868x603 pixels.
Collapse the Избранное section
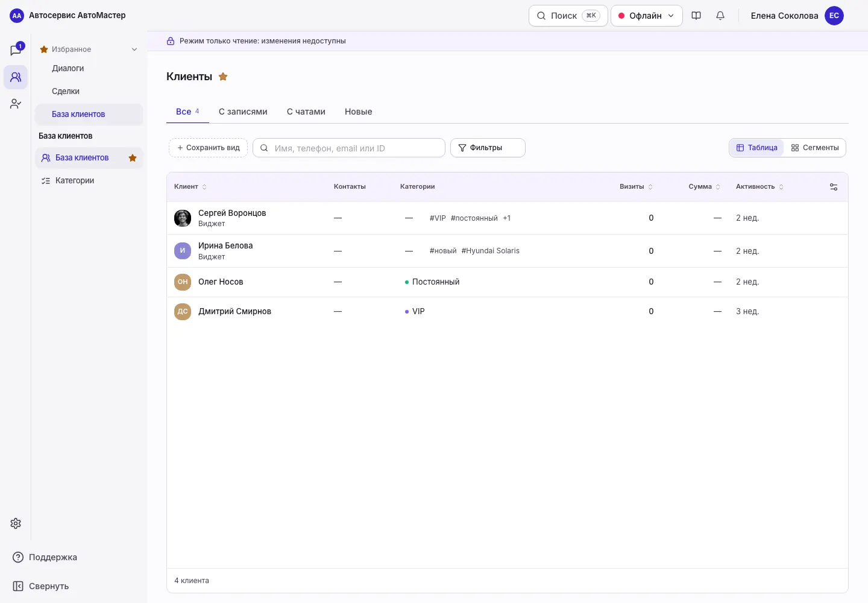tap(134, 49)
